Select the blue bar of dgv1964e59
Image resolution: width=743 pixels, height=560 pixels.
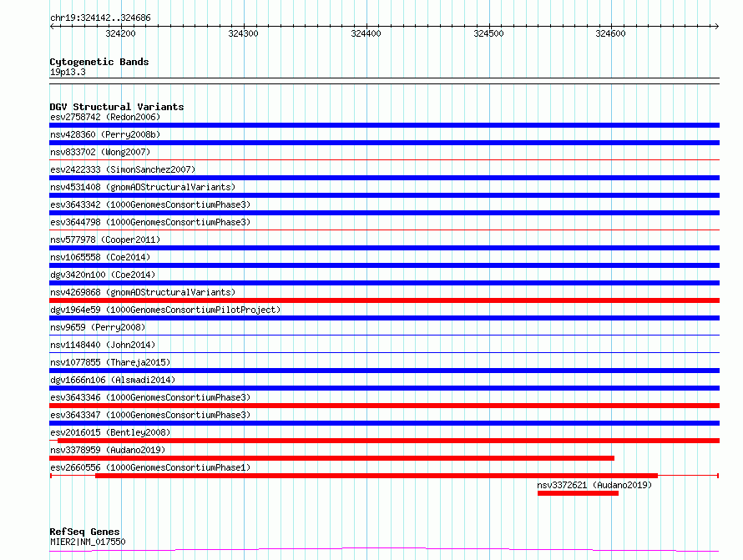[x=384, y=318]
